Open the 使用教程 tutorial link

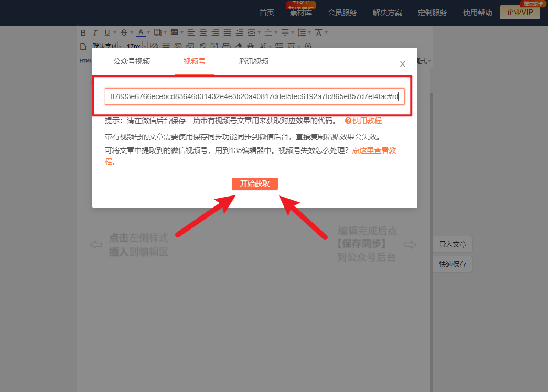click(x=367, y=121)
